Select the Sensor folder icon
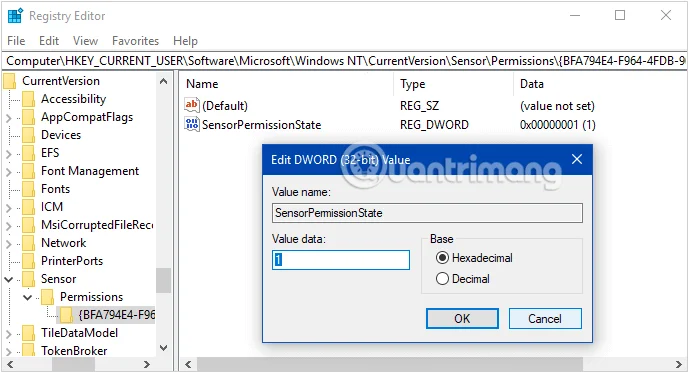Viewport: 689px width, 373px height. click(29, 279)
